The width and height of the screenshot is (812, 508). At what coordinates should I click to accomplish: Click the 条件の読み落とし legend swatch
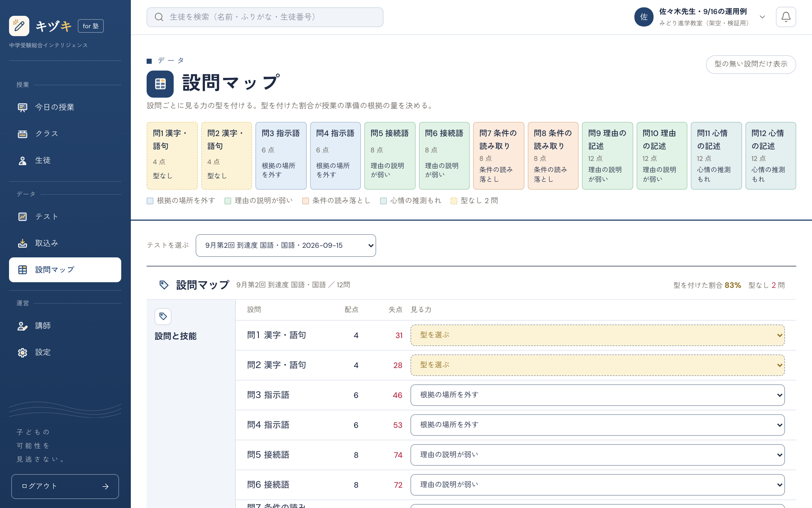(305, 201)
